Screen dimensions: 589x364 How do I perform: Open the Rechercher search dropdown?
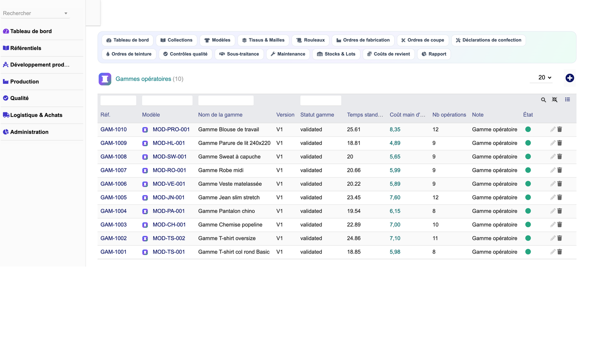click(x=35, y=13)
